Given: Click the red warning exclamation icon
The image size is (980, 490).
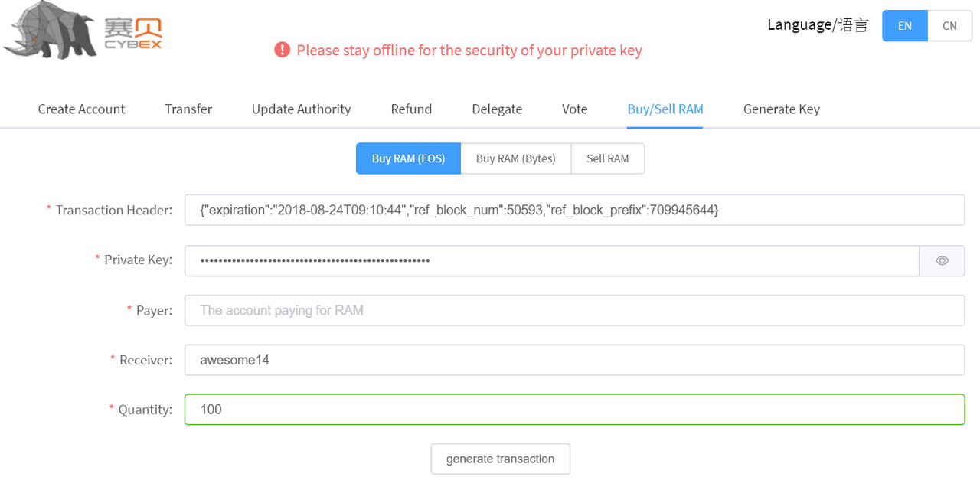Looking at the screenshot, I should coord(283,50).
